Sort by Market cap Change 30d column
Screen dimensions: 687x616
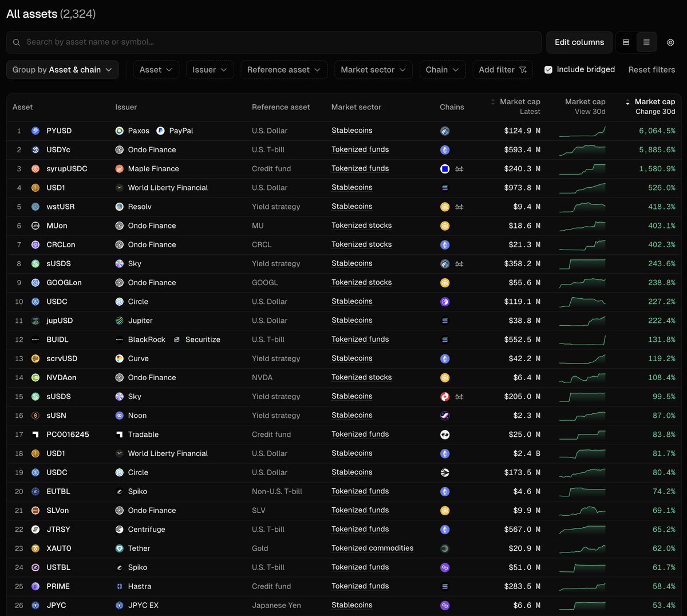(654, 106)
